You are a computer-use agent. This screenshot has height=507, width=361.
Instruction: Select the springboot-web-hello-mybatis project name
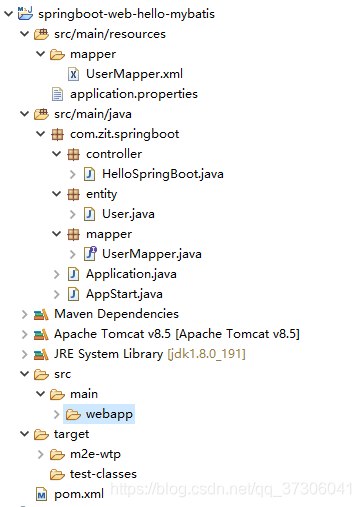(x=126, y=14)
